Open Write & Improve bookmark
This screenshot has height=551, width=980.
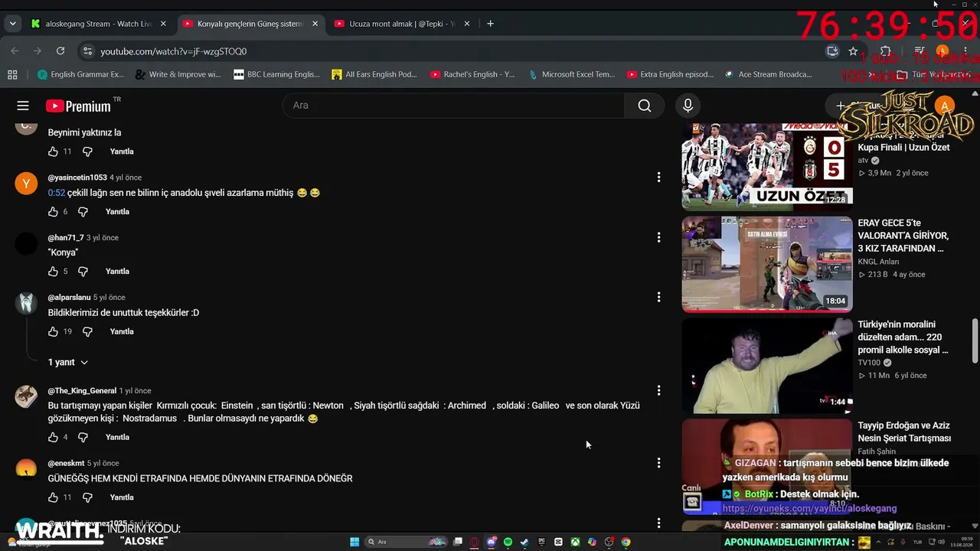click(178, 74)
